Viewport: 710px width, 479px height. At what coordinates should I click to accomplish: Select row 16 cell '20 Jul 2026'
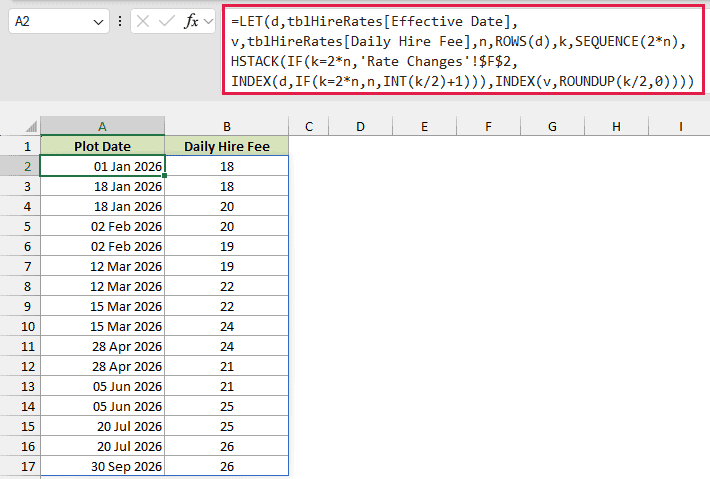[x=102, y=446]
